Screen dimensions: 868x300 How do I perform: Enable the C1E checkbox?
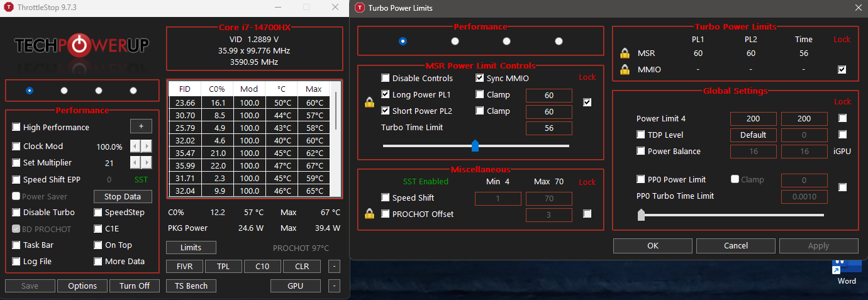[x=98, y=229]
